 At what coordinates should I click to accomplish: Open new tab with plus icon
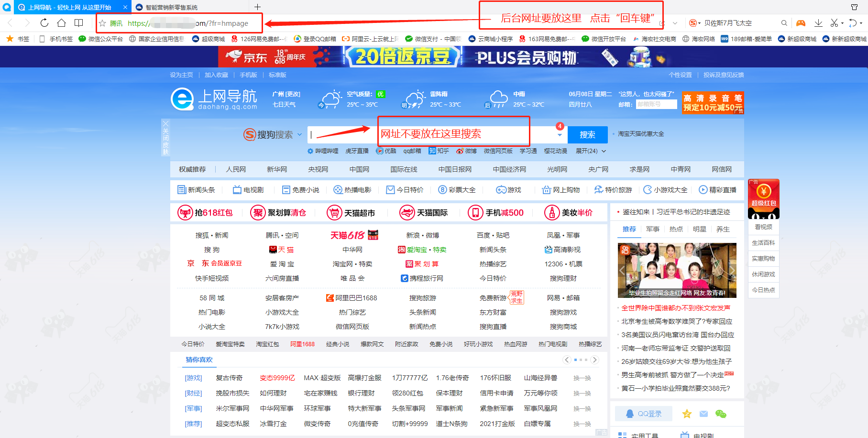click(257, 7)
